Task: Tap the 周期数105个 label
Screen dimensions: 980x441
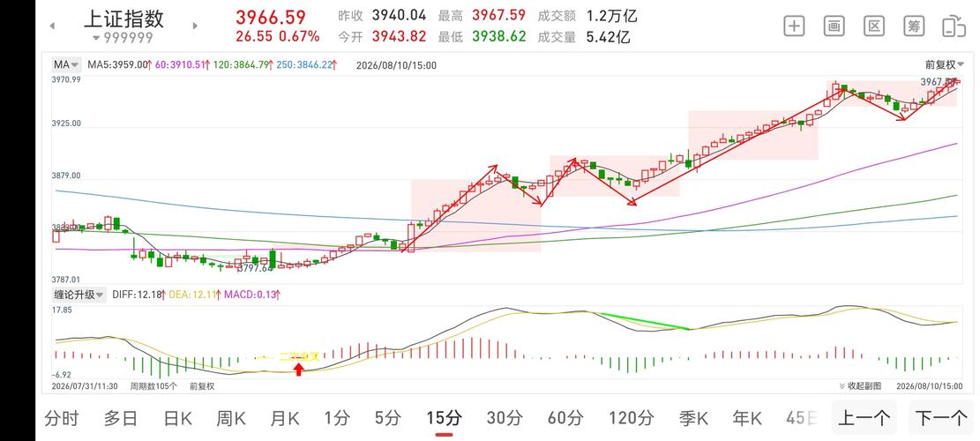Action: coord(153,386)
